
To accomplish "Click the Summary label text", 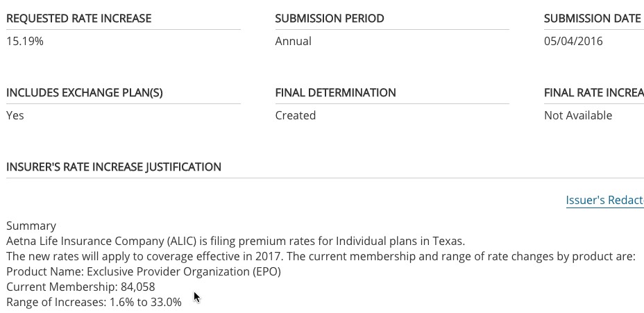I will coord(31,226).
